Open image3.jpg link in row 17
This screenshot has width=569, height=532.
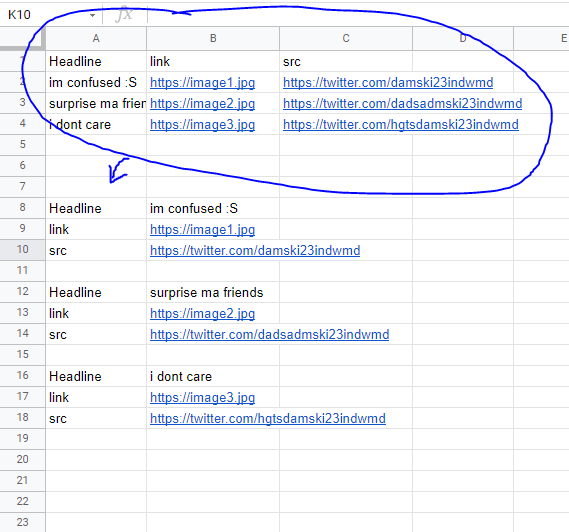(x=202, y=398)
